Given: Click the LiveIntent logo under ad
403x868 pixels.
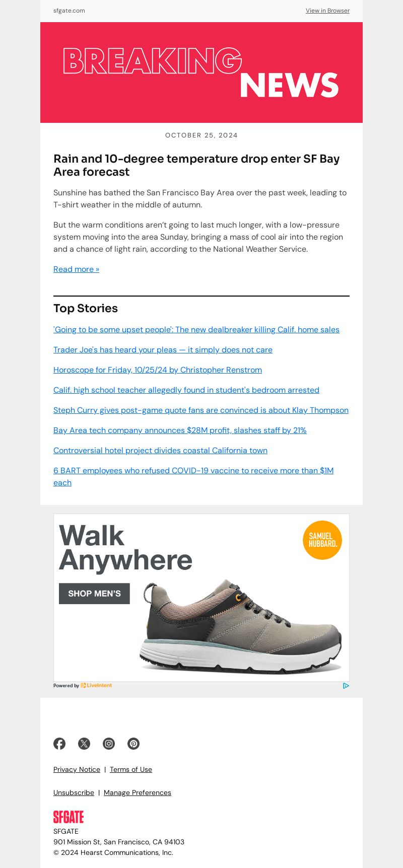Looking at the screenshot, I should point(96,685).
